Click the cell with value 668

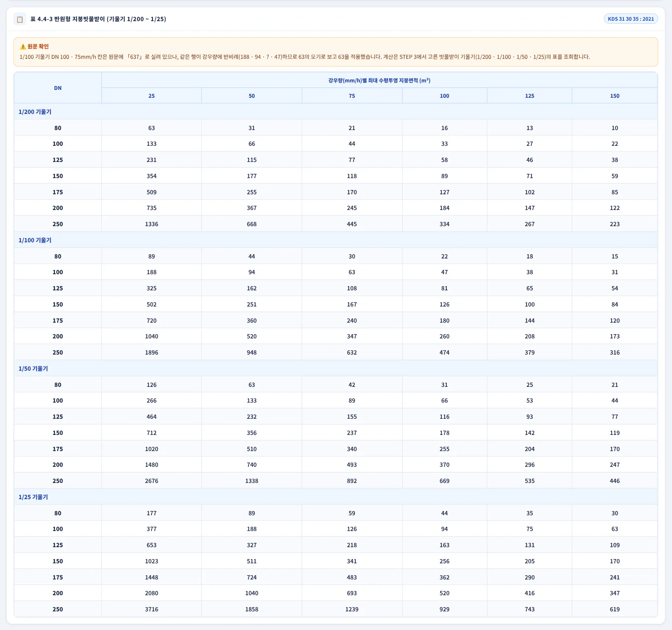click(252, 224)
